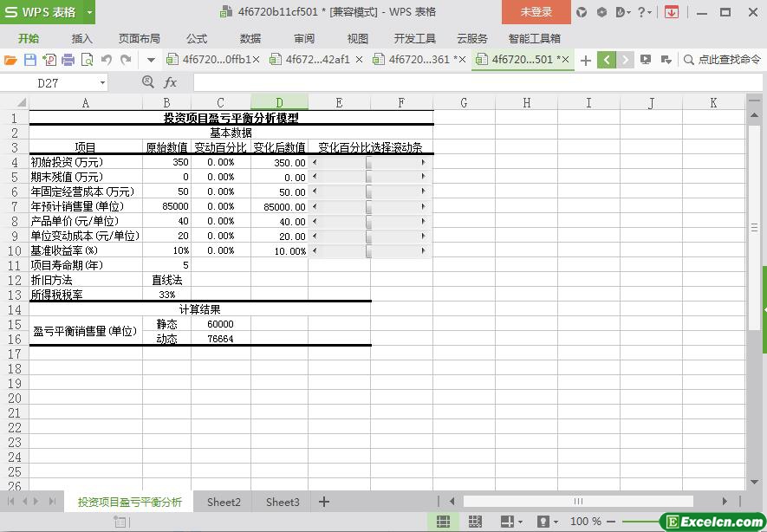This screenshot has width=767, height=532.
Task: Select cell B12 containing 直线法
Action: pos(166,280)
